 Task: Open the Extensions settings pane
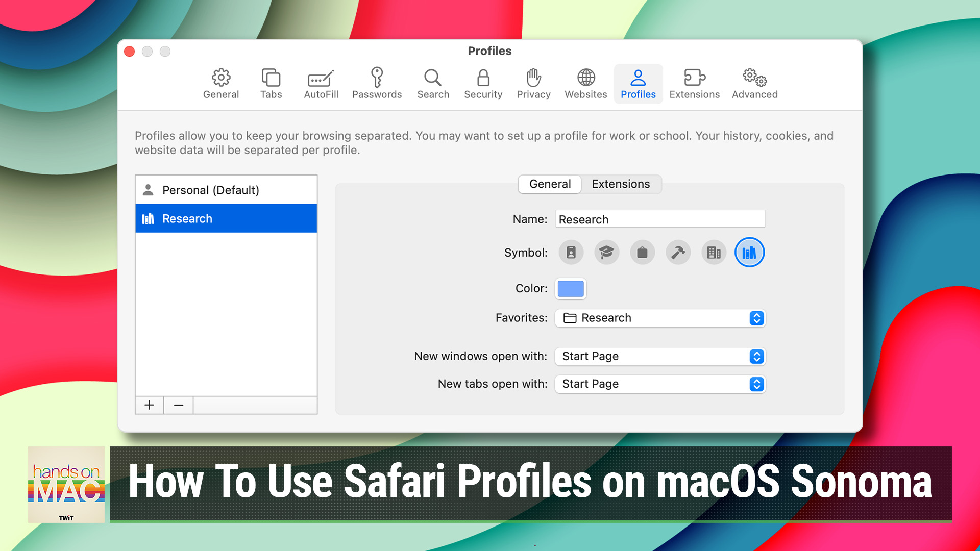click(x=694, y=83)
